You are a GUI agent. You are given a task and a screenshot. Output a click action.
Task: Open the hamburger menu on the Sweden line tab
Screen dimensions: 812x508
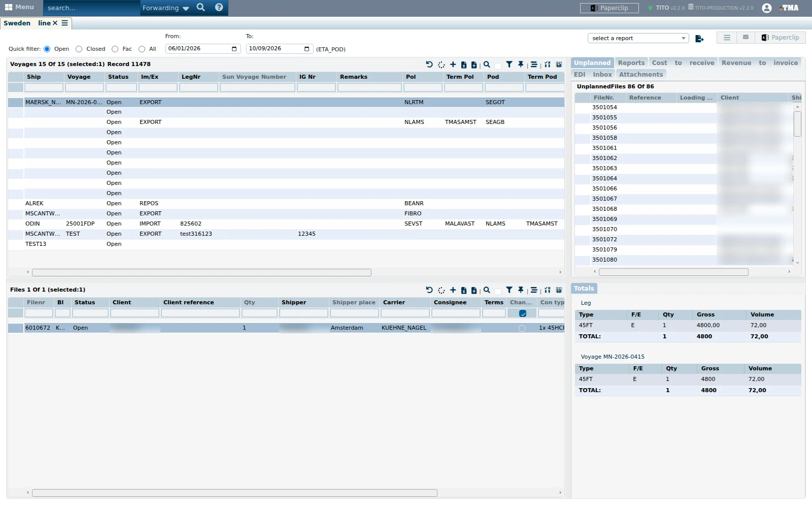pos(64,23)
